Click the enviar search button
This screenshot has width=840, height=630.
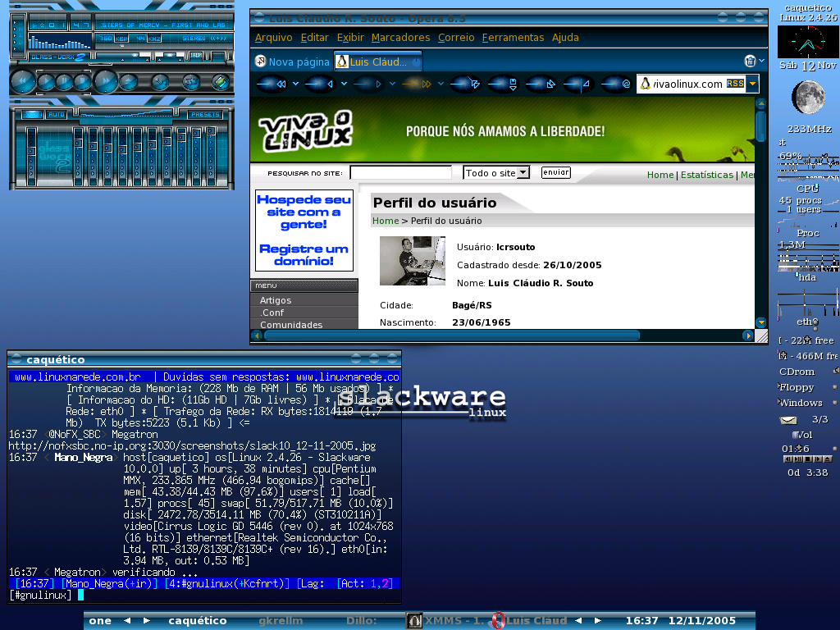pyautogui.click(x=555, y=172)
